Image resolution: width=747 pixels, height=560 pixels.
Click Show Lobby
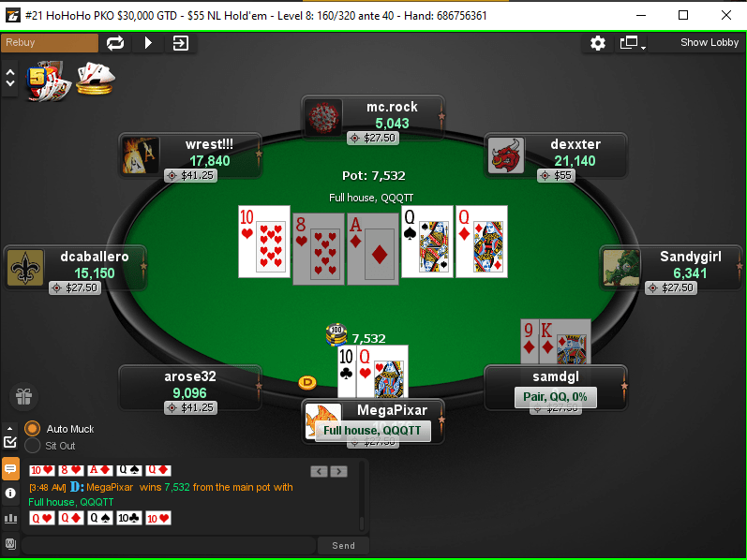click(x=709, y=42)
